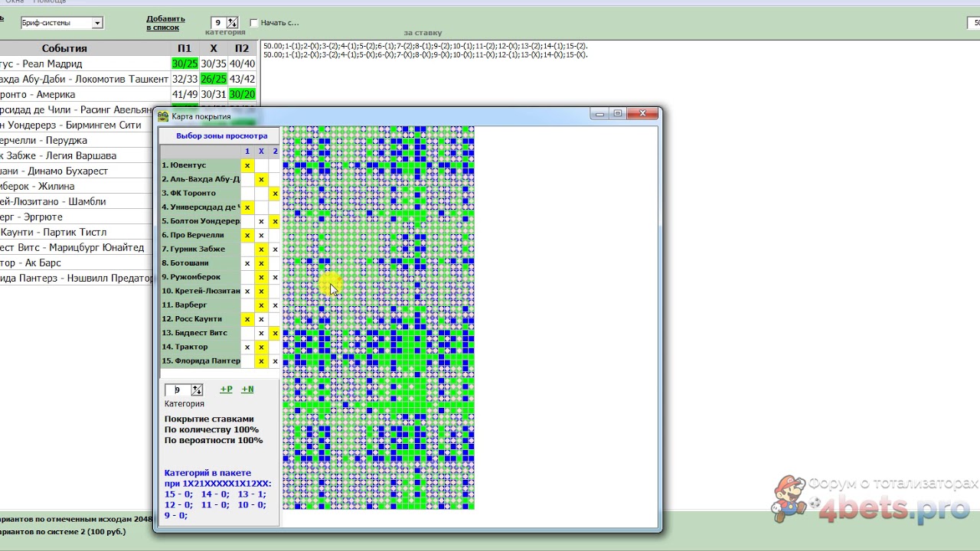Toggle outcome 2 for ФК Торонто
Viewport: 980px width, 551px height.
point(275,193)
